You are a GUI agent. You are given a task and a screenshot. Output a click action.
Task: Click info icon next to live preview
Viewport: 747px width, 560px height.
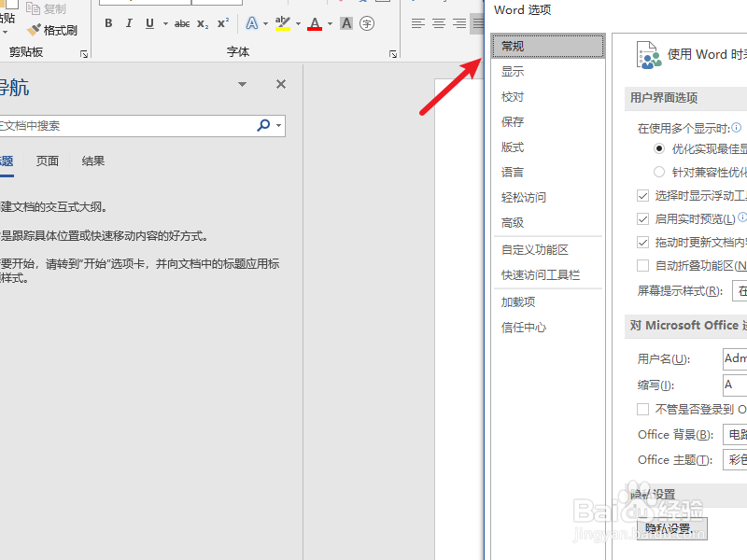coord(742,217)
